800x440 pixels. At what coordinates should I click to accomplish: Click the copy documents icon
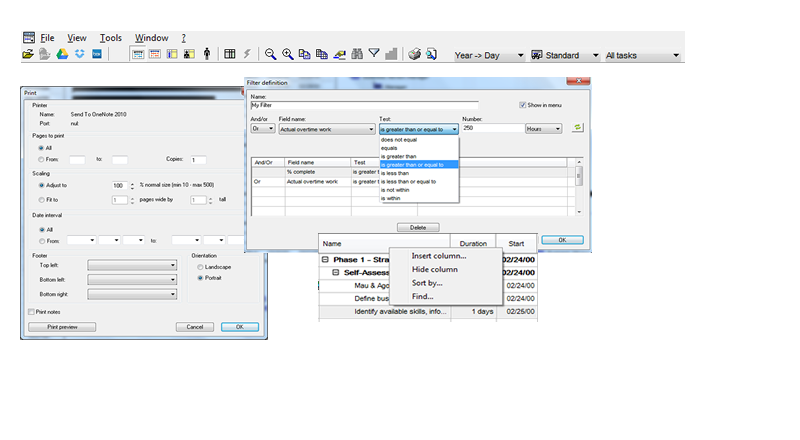click(305, 54)
